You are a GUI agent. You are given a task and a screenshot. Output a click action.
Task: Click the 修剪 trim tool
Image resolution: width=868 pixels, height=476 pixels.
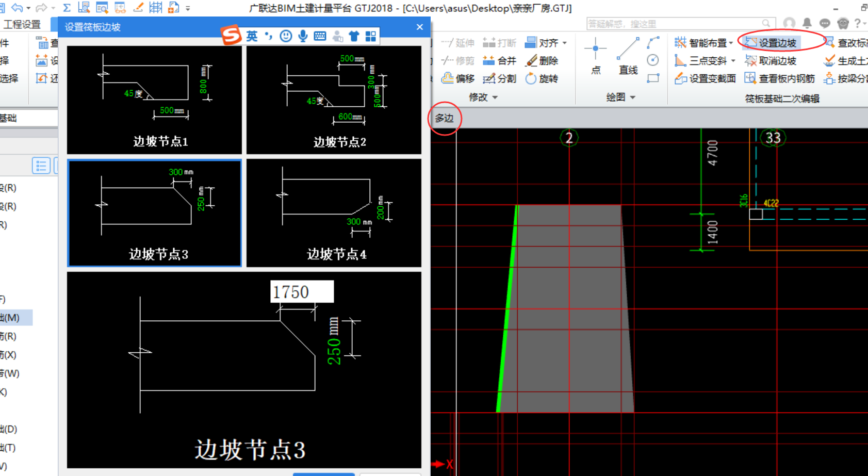pyautogui.click(x=458, y=61)
